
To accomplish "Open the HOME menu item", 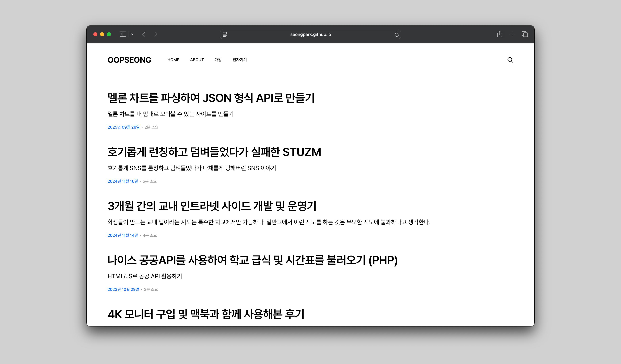I will coord(173,60).
